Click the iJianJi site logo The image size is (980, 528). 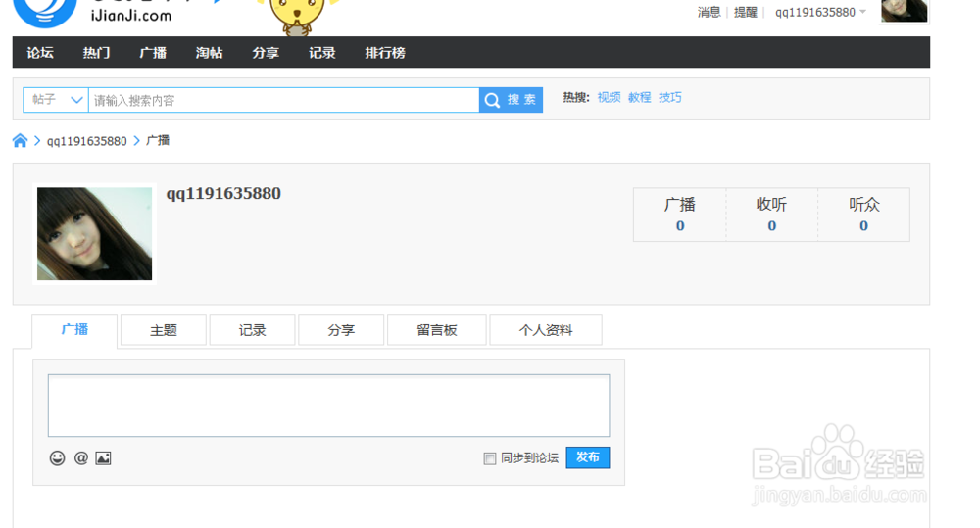click(x=94, y=13)
